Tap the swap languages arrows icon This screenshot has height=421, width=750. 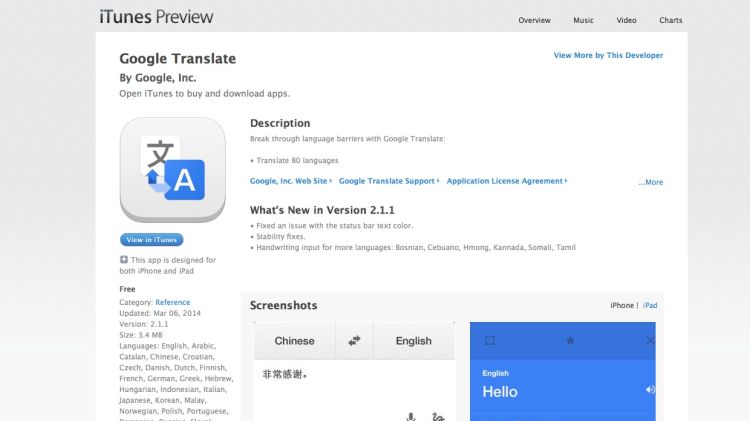tap(354, 341)
